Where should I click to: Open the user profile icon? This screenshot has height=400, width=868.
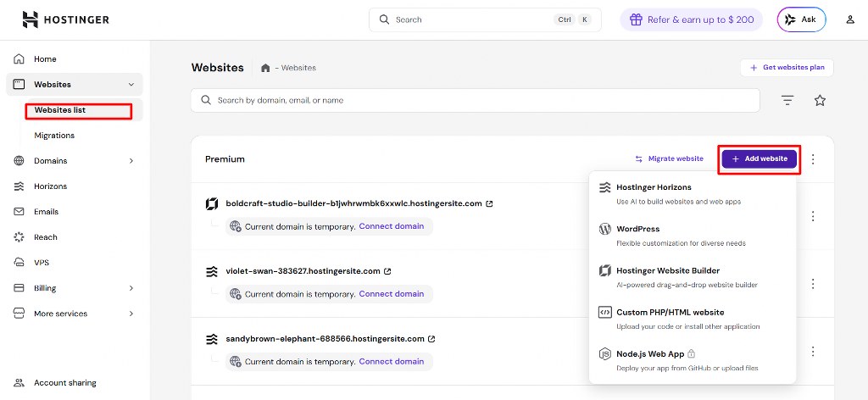tap(850, 19)
